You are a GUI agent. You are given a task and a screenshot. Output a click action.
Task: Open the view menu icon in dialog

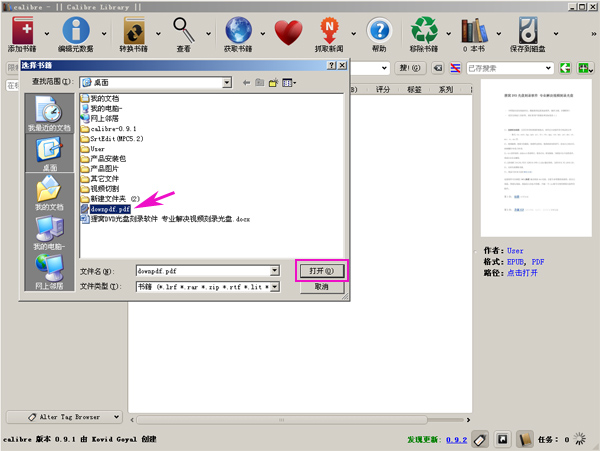[289, 82]
